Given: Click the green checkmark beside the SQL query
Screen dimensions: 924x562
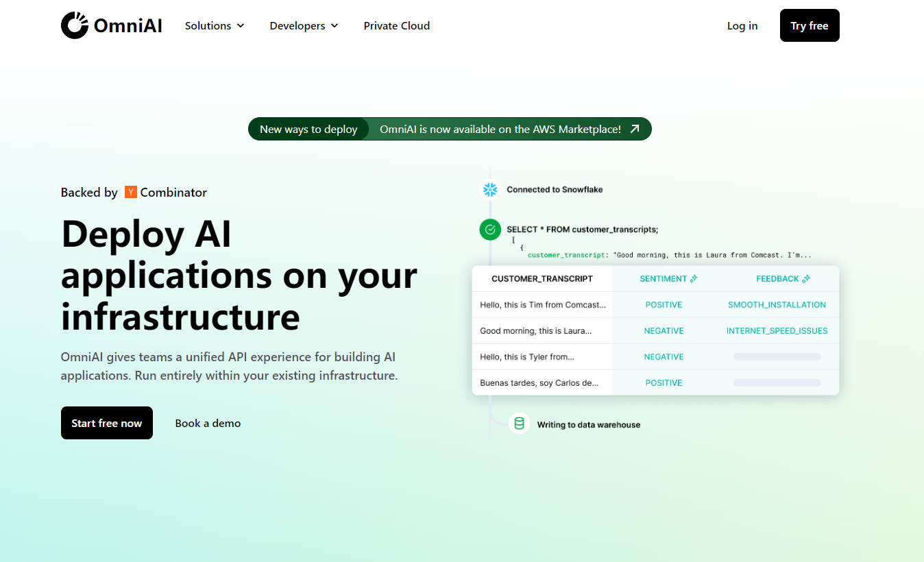Looking at the screenshot, I should 490,230.
